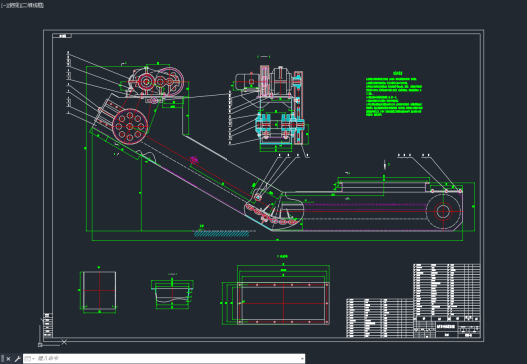527x364 pixels.
Task: Open the [-] viewport controls menu
Action: coord(4,5)
